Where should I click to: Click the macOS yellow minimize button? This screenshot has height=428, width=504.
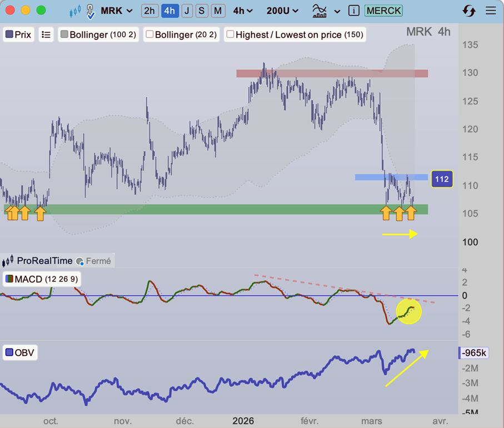[26, 11]
